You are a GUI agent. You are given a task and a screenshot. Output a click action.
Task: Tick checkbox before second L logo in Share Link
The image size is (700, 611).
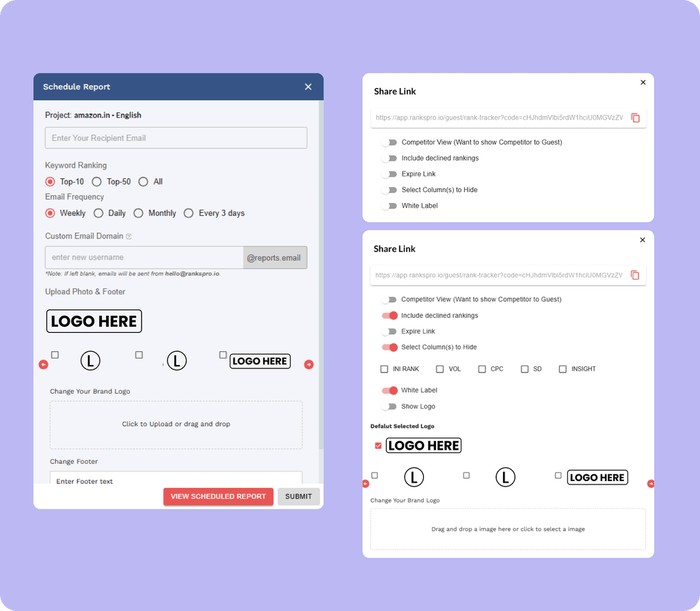coord(466,475)
